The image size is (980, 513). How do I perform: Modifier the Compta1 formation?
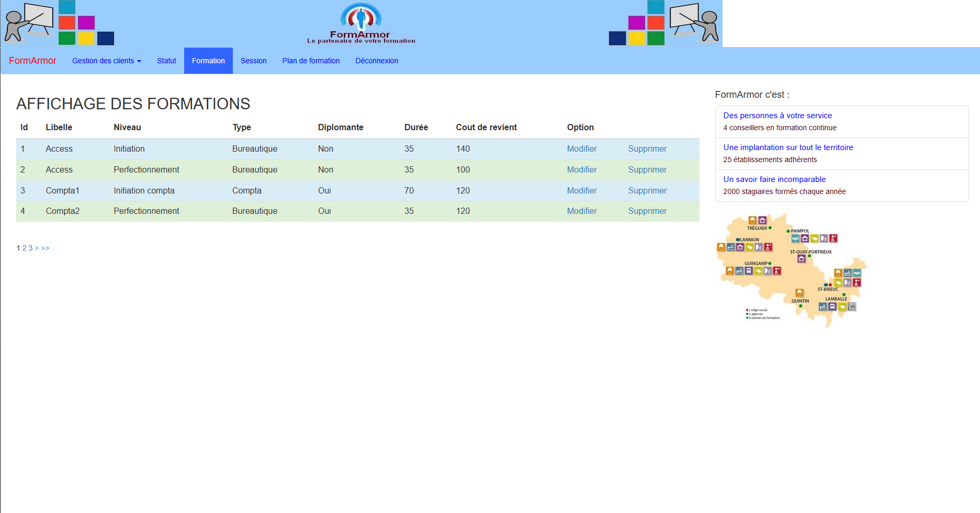point(582,191)
